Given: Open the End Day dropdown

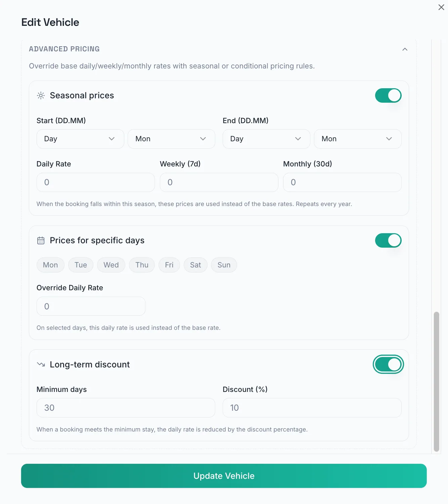Looking at the screenshot, I should [266, 139].
